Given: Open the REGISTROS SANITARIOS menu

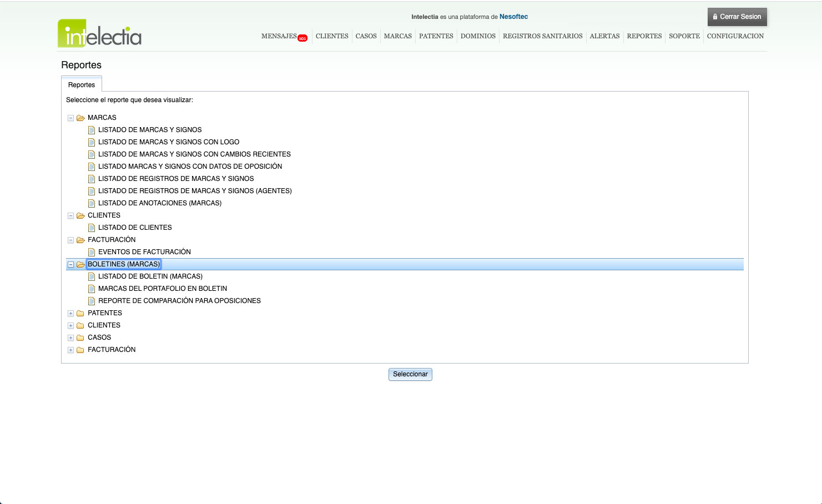Looking at the screenshot, I should click(542, 36).
